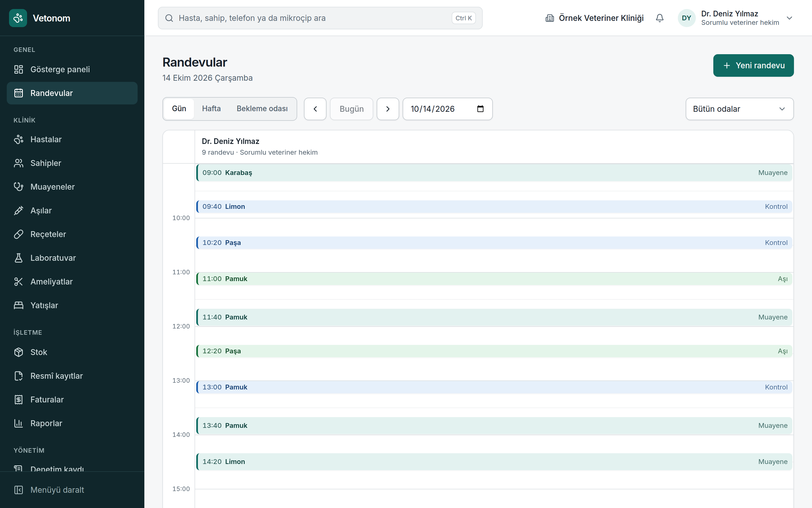The image size is (812, 508).
Task: Click the Örnek Veteriner Kliniği clinic selector
Action: click(x=595, y=18)
